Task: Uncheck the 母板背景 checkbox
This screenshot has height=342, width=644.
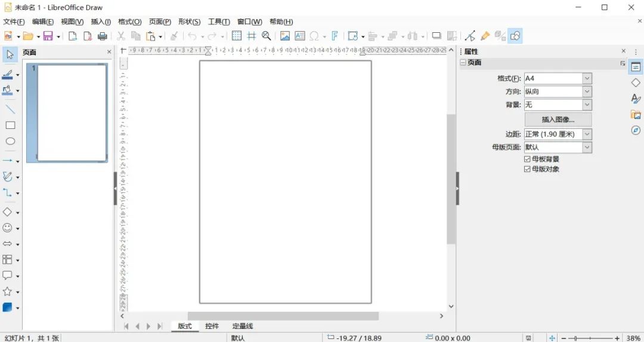Action: pos(527,159)
